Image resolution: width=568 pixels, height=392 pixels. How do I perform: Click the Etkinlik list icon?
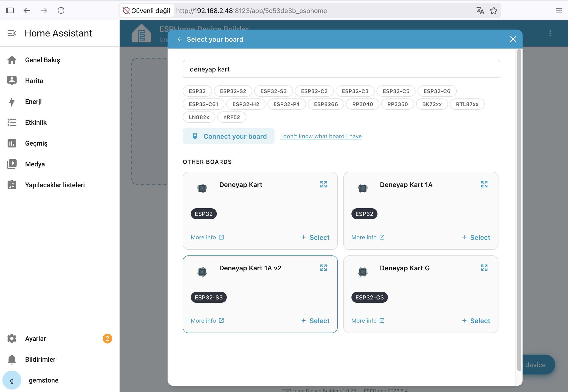coord(12,122)
